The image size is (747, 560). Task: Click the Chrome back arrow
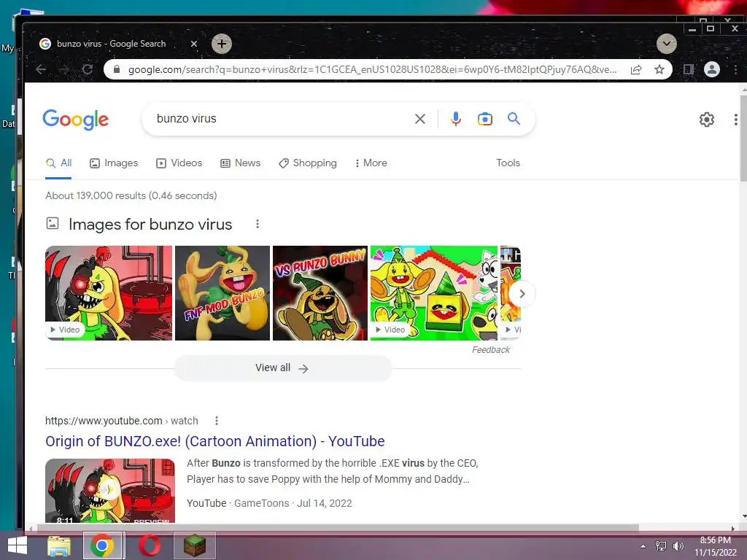tap(41, 69)
